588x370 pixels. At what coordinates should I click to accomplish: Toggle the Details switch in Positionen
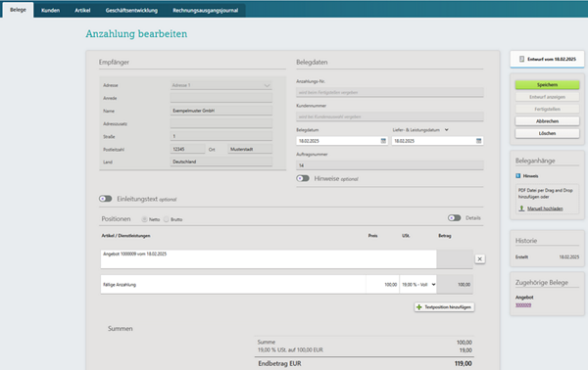coord(454,218)
